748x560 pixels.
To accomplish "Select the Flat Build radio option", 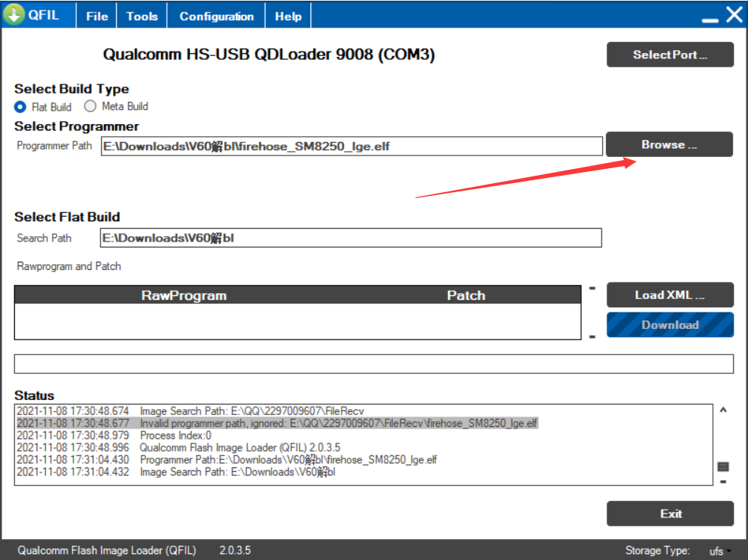I will pos(20,107).
